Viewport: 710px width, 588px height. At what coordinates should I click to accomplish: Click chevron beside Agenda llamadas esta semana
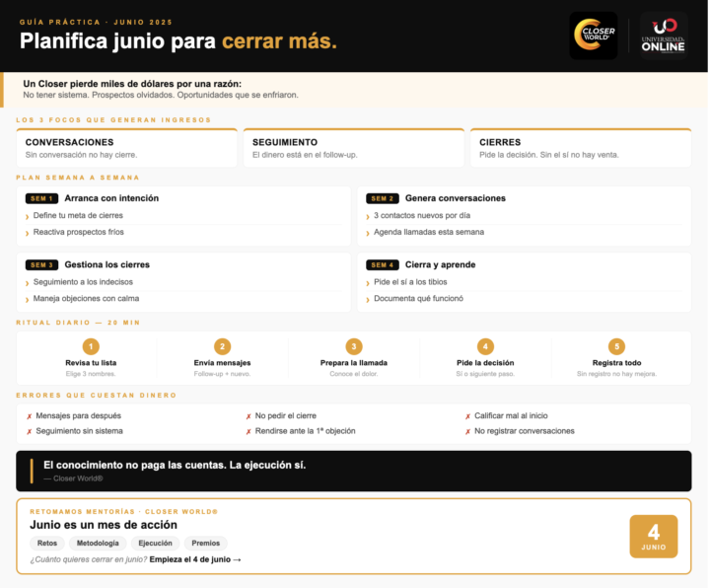[368, 233]
